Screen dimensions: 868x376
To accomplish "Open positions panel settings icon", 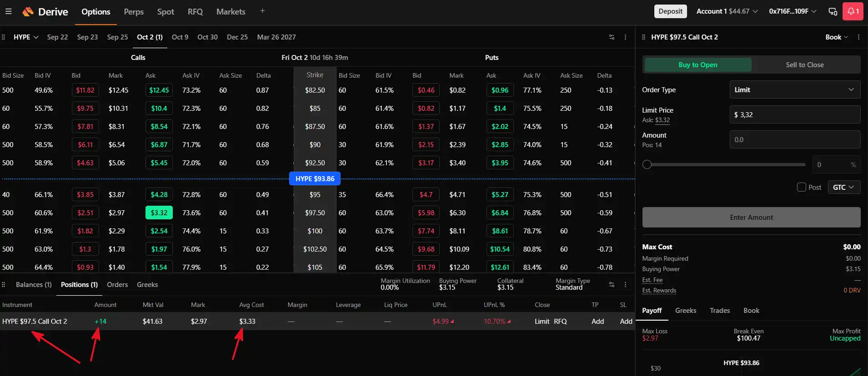I will (612, 285).
